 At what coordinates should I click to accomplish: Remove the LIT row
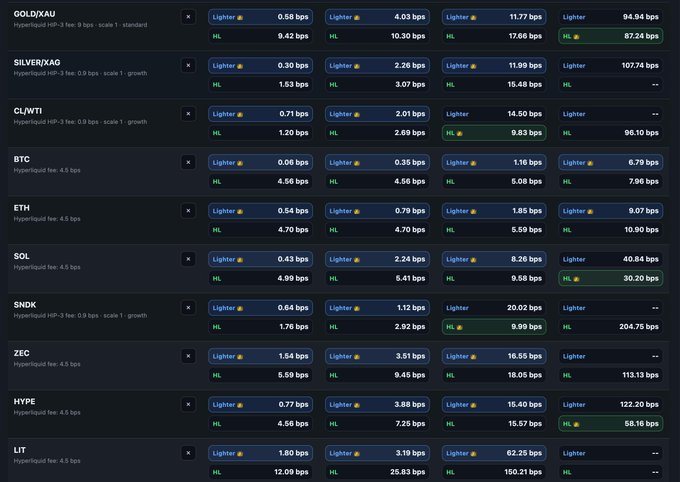coord(188,453)
